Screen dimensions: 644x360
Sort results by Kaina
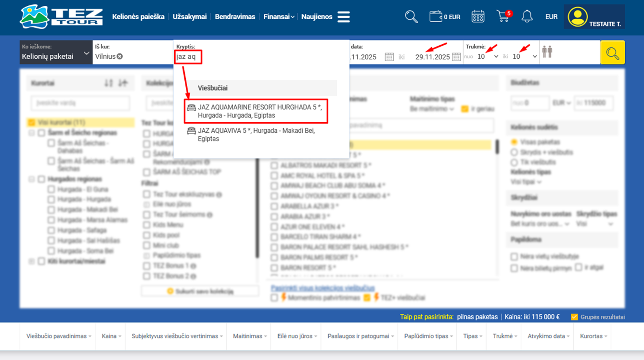(x=111, y=336)
